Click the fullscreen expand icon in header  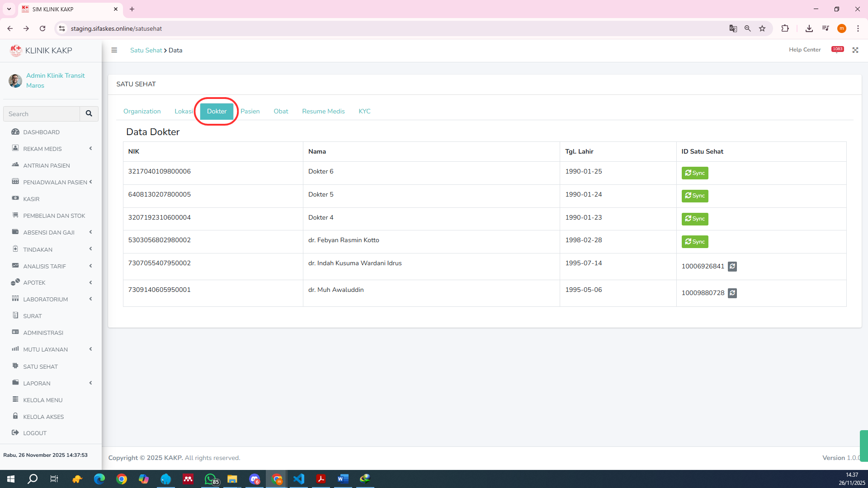point(855,50)
